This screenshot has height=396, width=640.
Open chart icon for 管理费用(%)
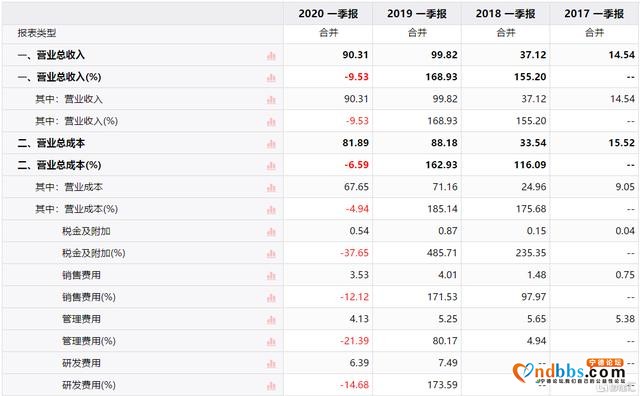pyautogui.click(x=271, y=343)
